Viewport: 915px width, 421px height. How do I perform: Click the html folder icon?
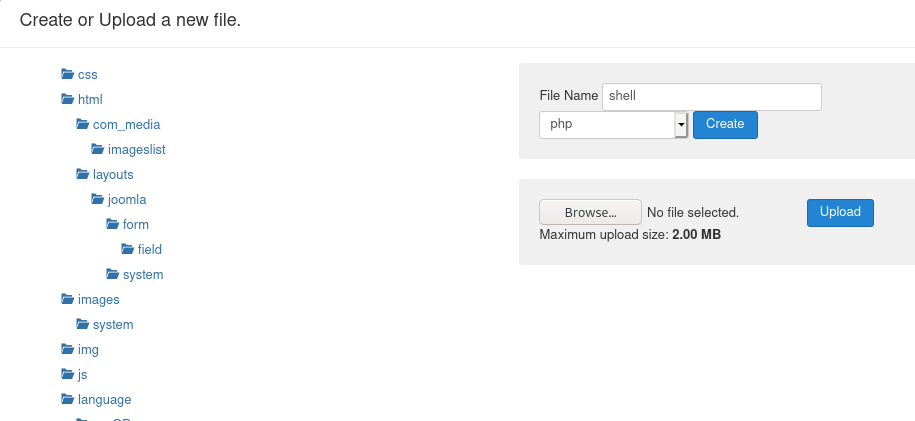point(68,99)
